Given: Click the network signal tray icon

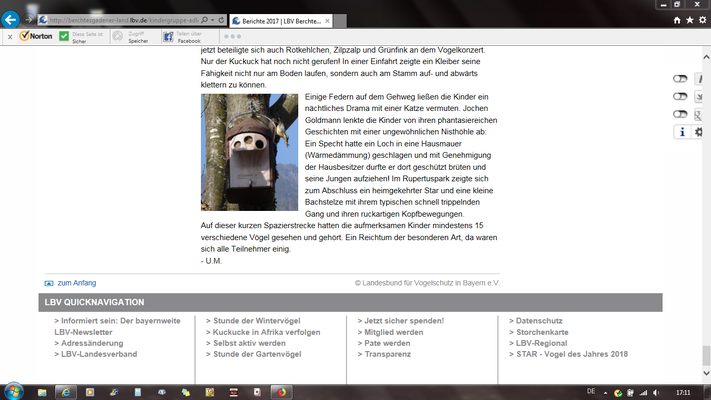Looking at the screenshot, I should (x=643, y=393).
